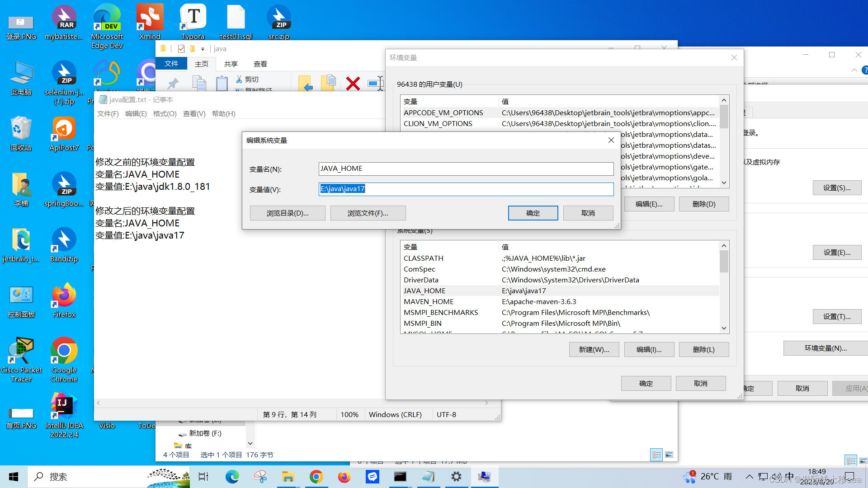Click the Task View taskbar icon
The width and height of the screenshot is (868, 488).
coord(204,477)
